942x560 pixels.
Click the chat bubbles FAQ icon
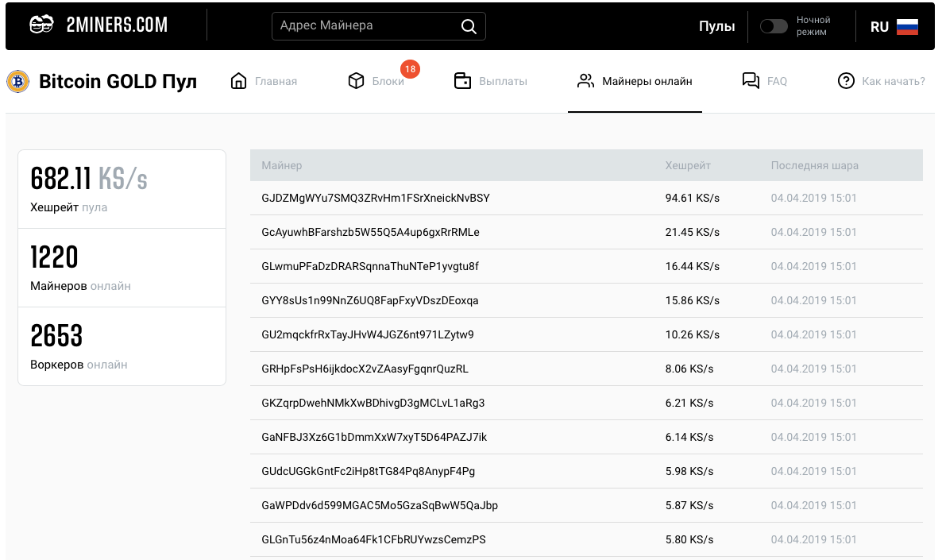coord(751,81)
